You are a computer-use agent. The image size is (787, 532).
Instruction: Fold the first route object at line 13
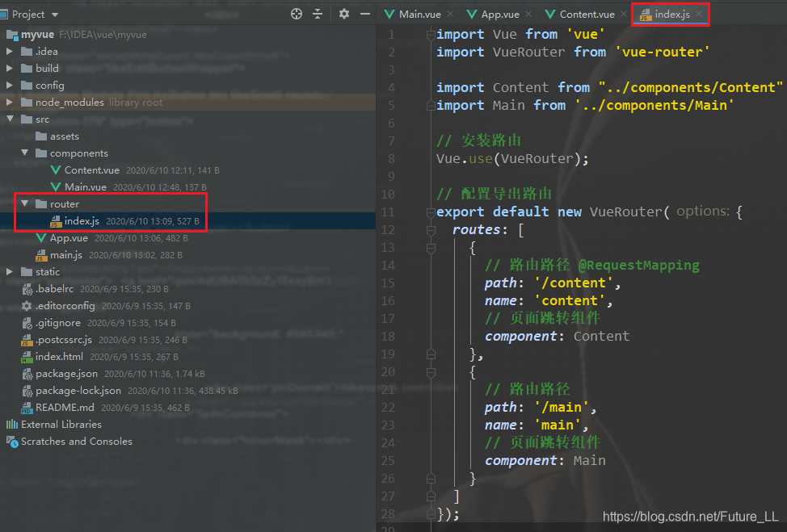pos(431,248)
